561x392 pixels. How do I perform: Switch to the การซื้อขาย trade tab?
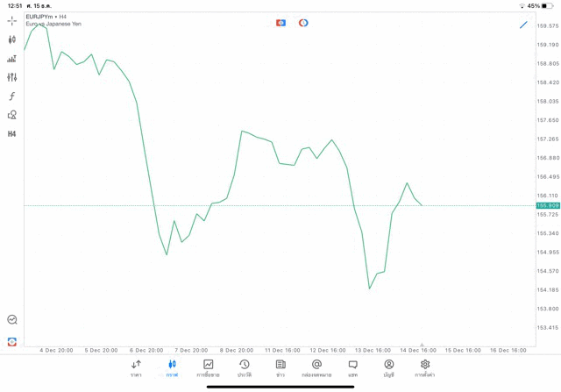pos(208,368)
